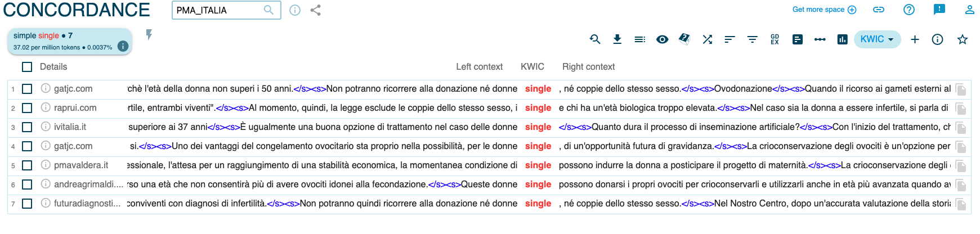
Task: Tick checkbox for the ivitalia.it row
Action: 27,127
